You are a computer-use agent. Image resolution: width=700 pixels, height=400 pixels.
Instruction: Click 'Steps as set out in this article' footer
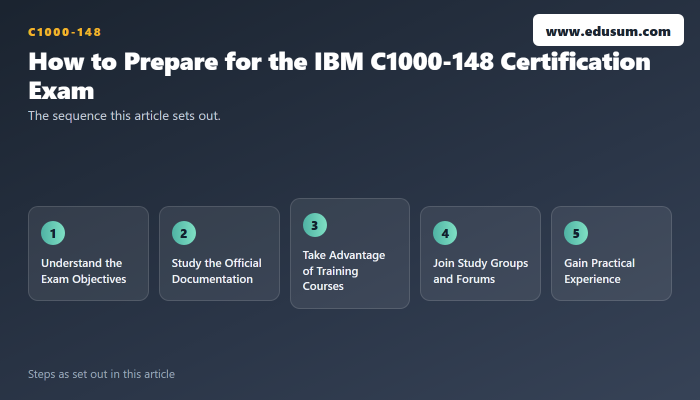(101, 374)
